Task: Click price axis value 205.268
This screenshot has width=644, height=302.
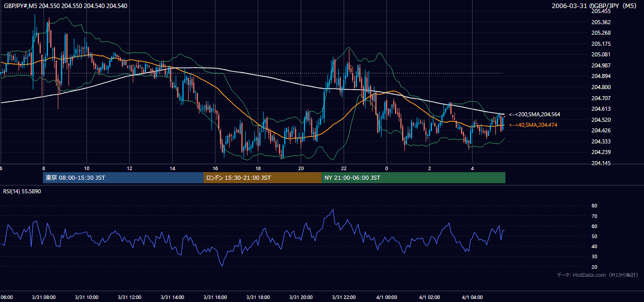Action: point(601,33)
